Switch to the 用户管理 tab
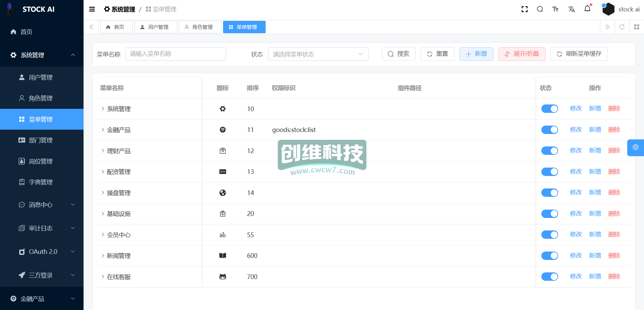Screen dimensions: 644x310 click(155, 27)
